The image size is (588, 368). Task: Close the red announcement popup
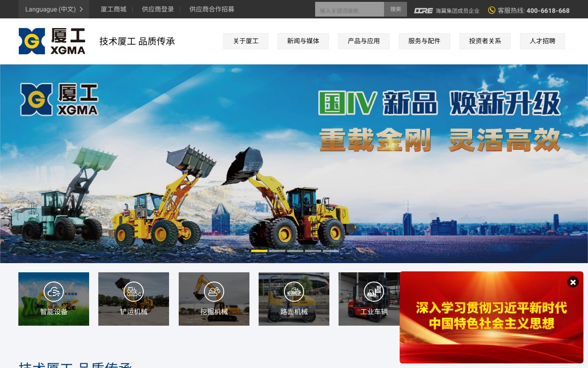(x=573, y=282)
